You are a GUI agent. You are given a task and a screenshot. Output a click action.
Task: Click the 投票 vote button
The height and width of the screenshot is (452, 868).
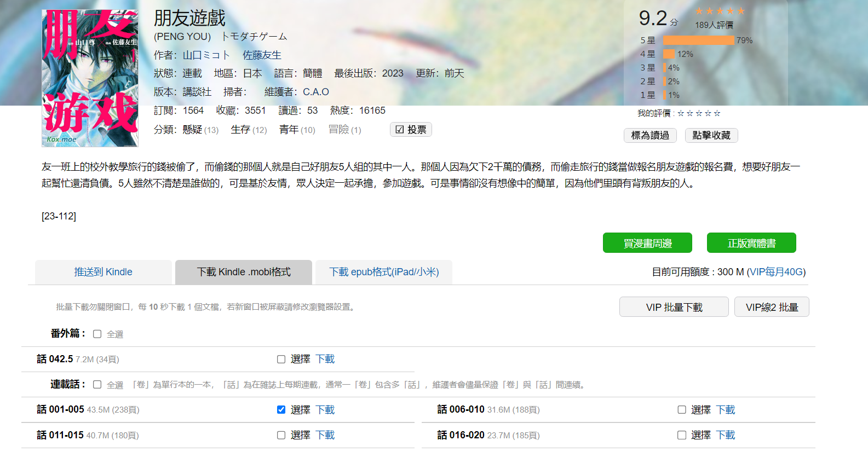411,130
